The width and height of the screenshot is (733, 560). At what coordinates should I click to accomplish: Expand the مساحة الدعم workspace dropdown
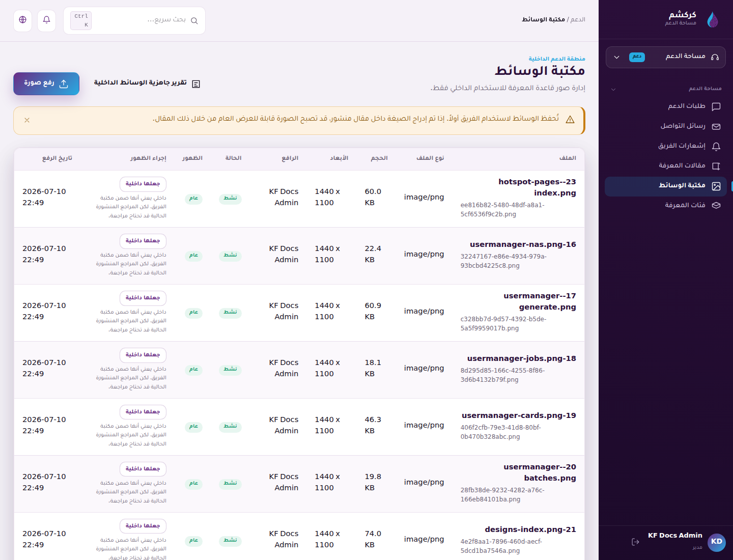tap(666, 57)
